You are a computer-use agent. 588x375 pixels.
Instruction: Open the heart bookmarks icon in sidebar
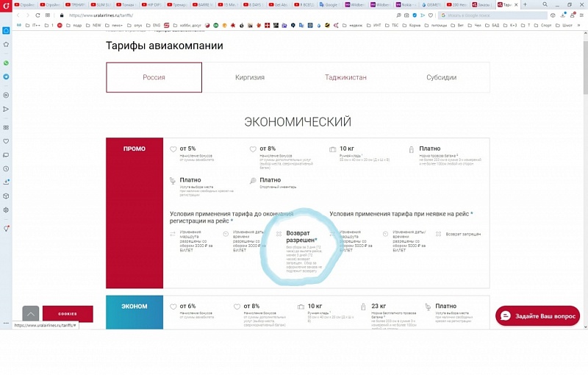tap(6, 141)
